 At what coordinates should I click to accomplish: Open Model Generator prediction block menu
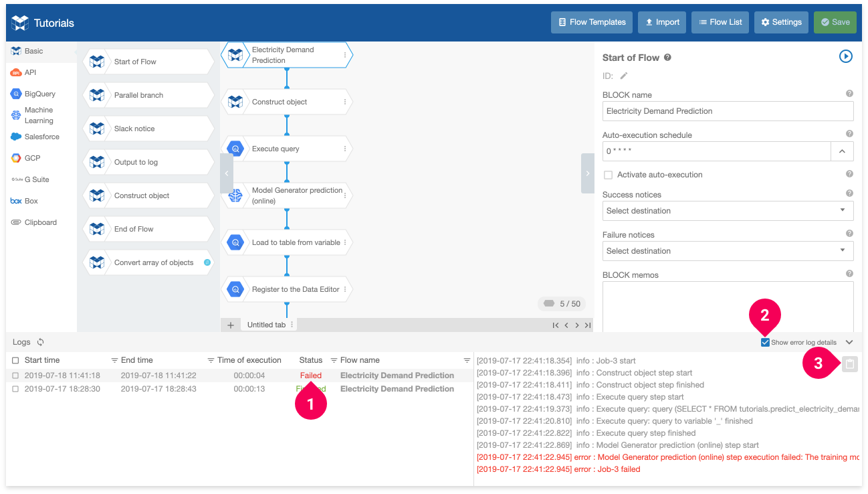[345, 195]
